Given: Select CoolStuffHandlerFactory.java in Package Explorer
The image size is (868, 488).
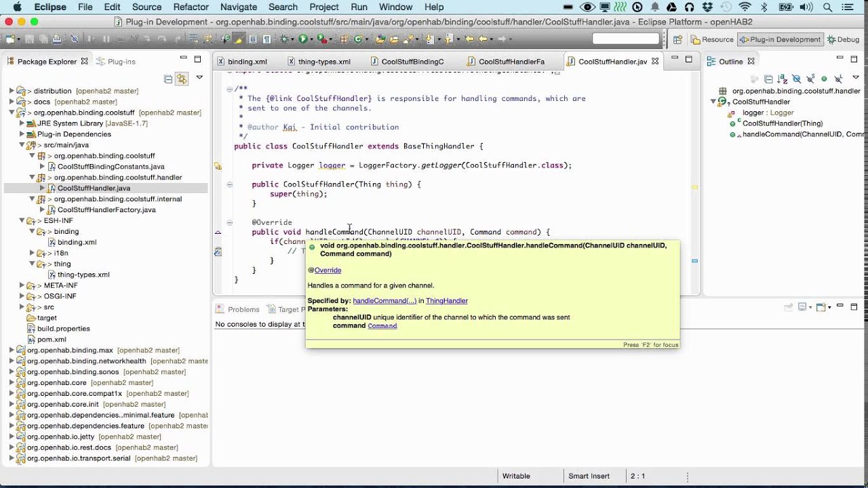Looking at the screenshot, I should point(106,210).
